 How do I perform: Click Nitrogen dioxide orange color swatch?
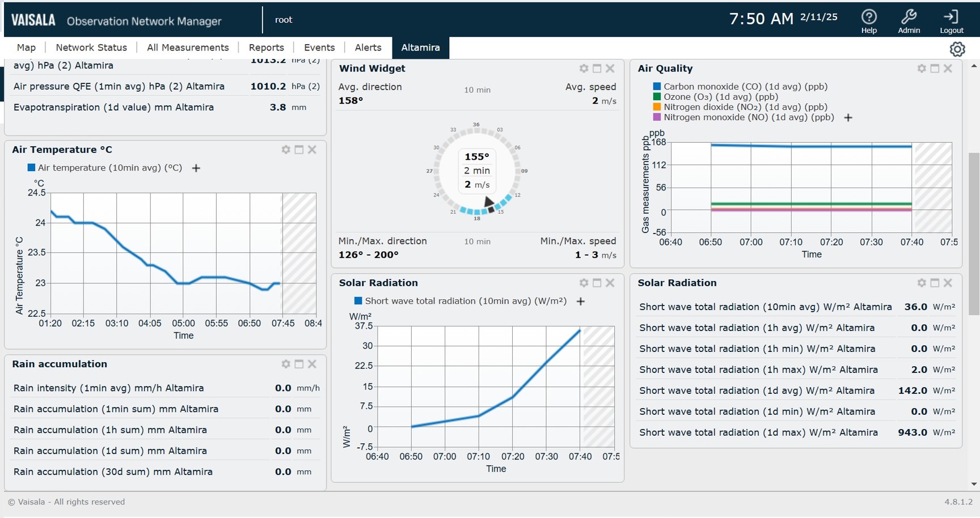[x=657, y=107]
